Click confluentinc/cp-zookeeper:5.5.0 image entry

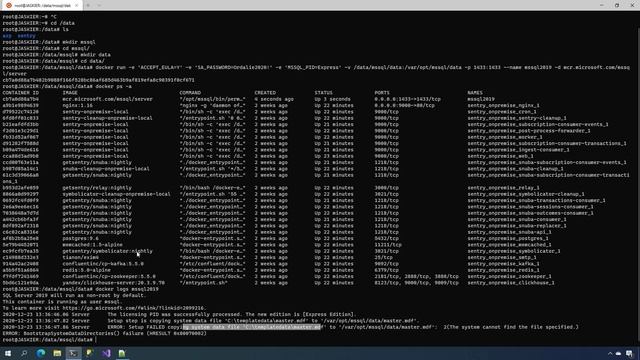coord(109,276)
